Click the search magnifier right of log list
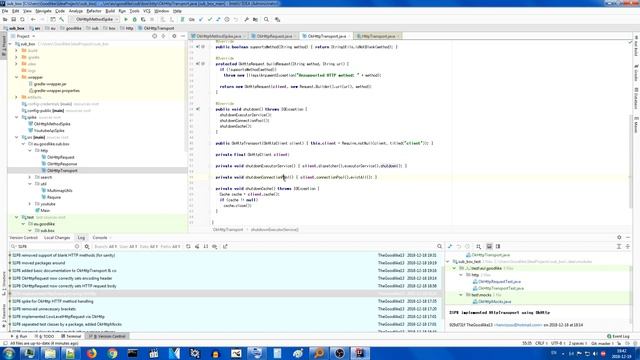 coord(439,247)
